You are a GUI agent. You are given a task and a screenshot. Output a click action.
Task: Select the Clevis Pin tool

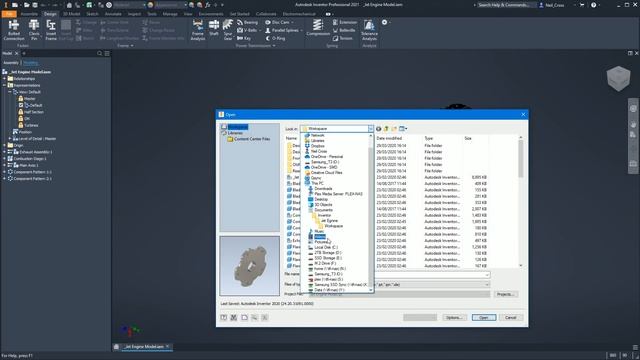coord(34,30)
